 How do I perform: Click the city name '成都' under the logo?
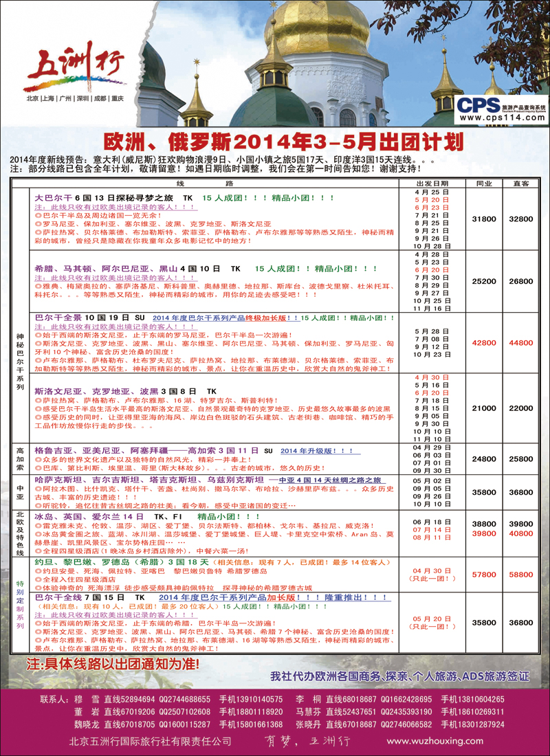[100, 98]
